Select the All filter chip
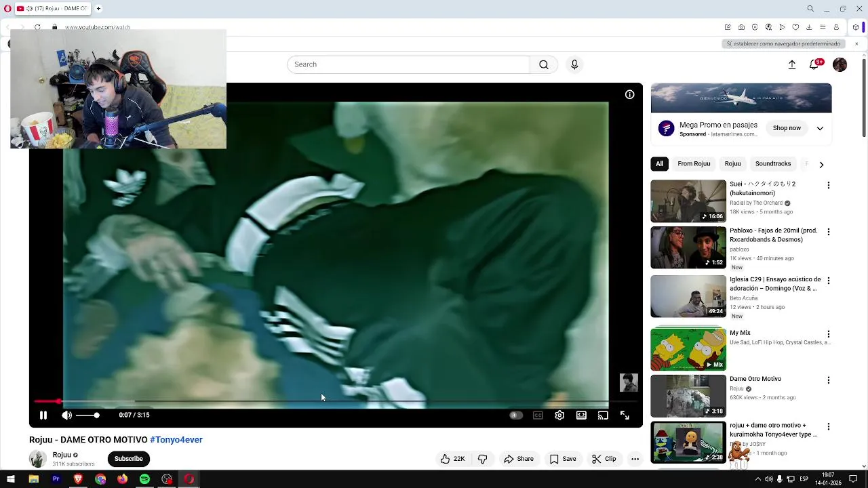Viewport: 868px width, 488px height. tap(659, 164)
